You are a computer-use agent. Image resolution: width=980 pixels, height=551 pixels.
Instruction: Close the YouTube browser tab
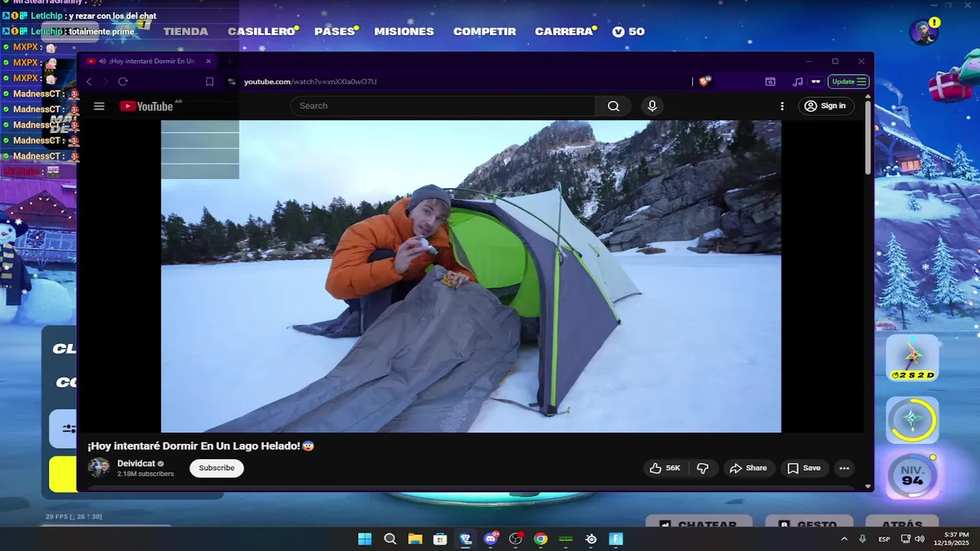click(x=208, y=61)
